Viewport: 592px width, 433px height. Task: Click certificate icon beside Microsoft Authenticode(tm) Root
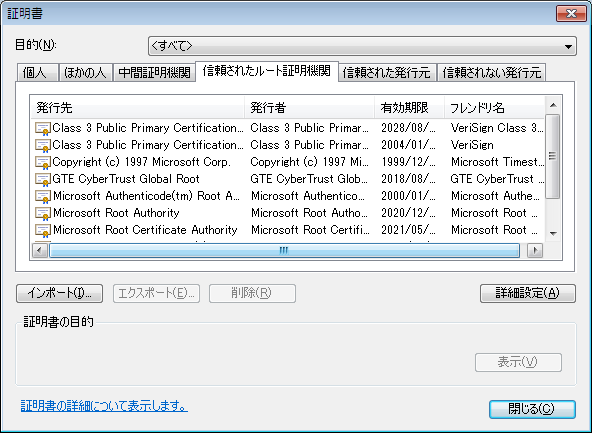click(43, 196)
